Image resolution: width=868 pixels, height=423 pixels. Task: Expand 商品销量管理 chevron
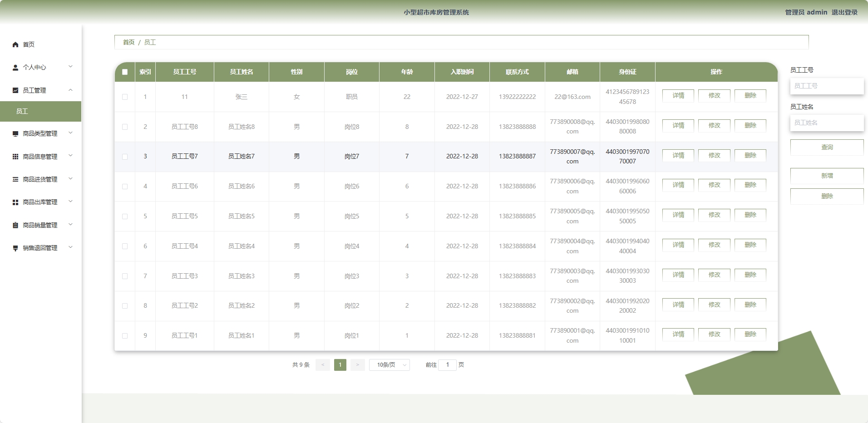pos(70,225)
